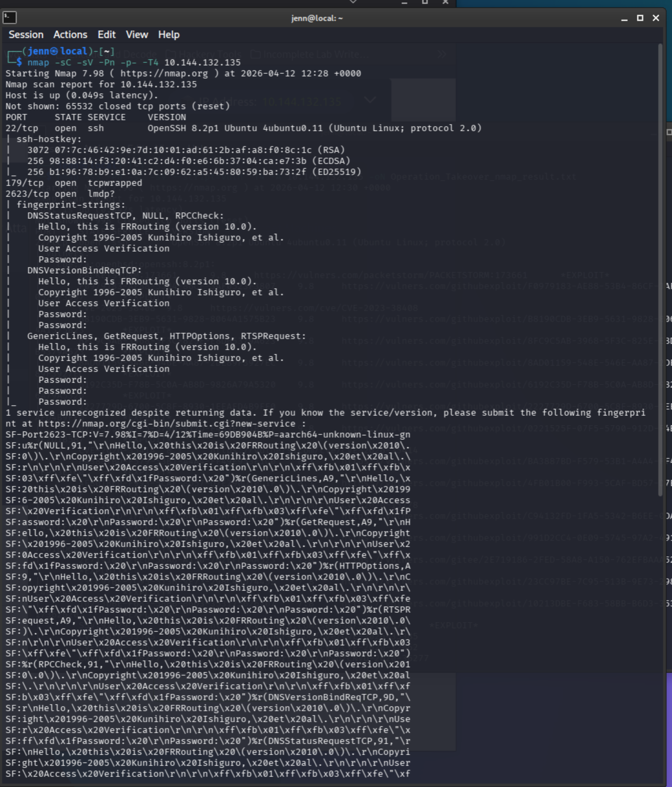Click the 'PORT STATE SERVICE VERSION' header line

tap(96, 117)
